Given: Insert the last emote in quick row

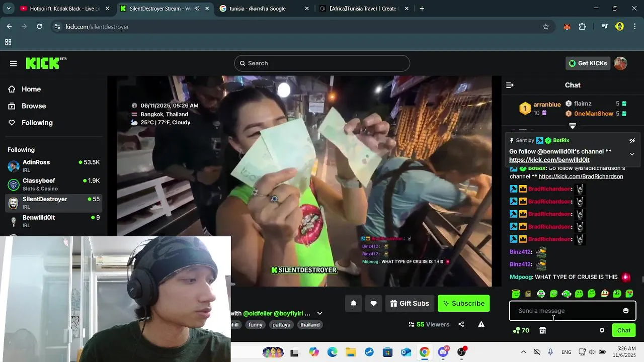Looking at the screenshot, I should point(629,294).
